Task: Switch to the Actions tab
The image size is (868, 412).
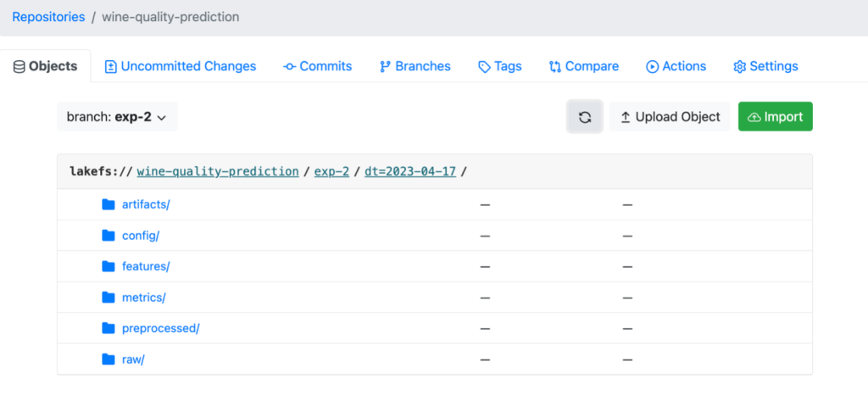Action: point(676,66)
